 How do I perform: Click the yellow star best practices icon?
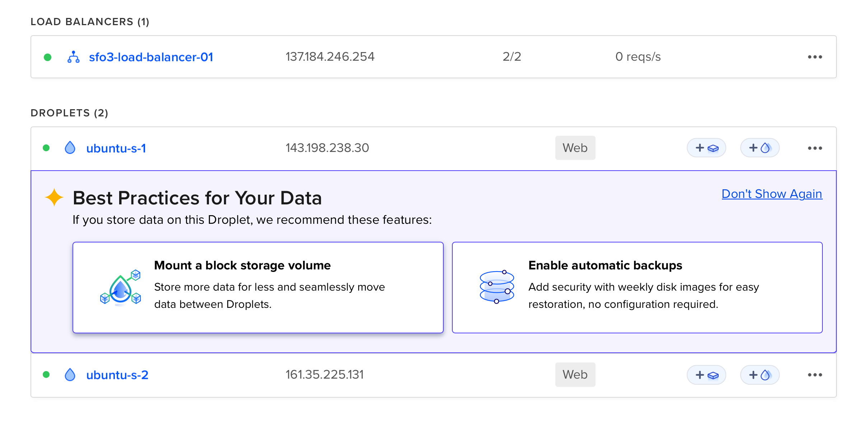(x=54, y=198)
